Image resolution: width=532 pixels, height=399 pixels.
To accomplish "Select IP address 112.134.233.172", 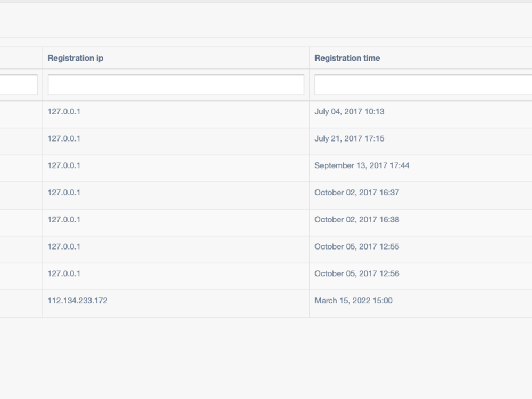I will 77,301.
